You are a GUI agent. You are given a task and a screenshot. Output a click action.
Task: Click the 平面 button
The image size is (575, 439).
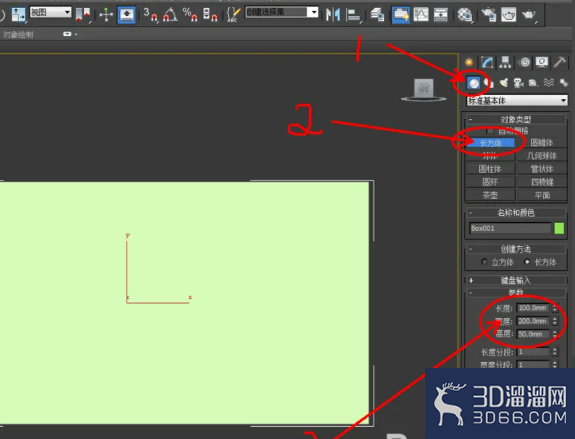click(542, 195)
